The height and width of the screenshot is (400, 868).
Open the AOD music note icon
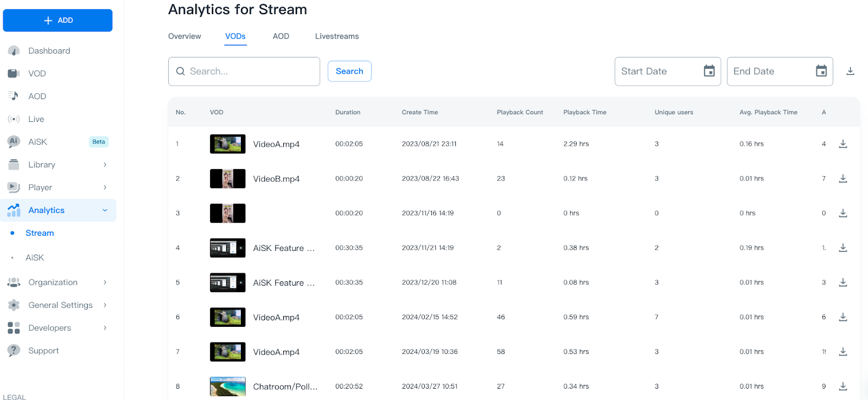(14, 96)
